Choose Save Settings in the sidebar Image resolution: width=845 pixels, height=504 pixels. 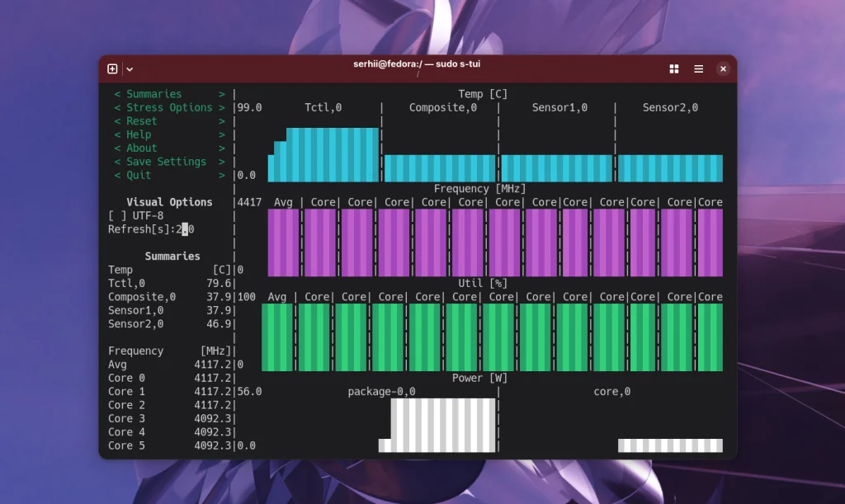point(169,161)
